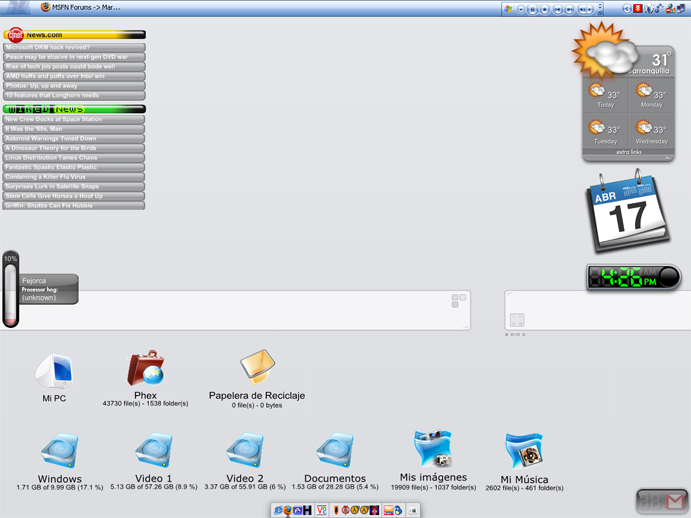Click the sun and cloud weather icon
The height and width of the screenshot is (518, 691).
click(x=606, y=51)
